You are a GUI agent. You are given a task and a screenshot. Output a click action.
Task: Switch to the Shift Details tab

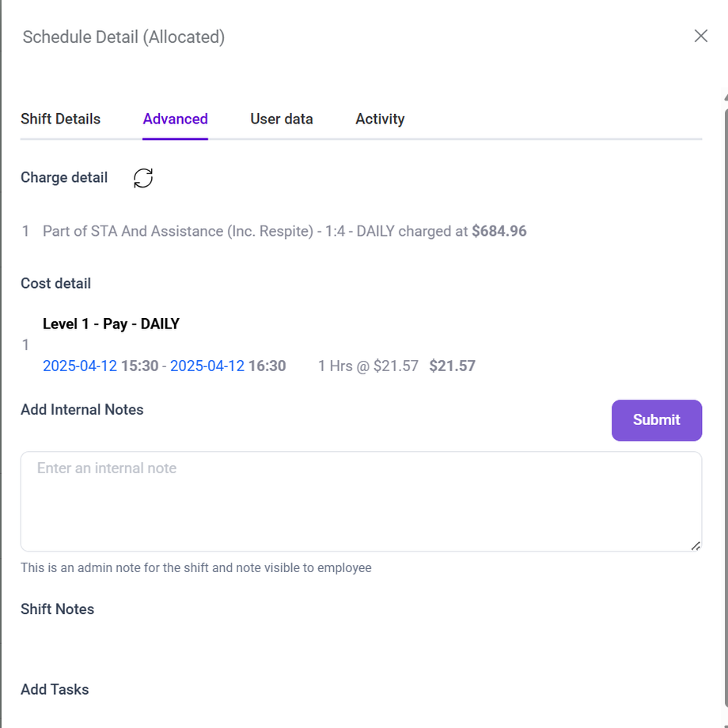[x=61, y=119]
